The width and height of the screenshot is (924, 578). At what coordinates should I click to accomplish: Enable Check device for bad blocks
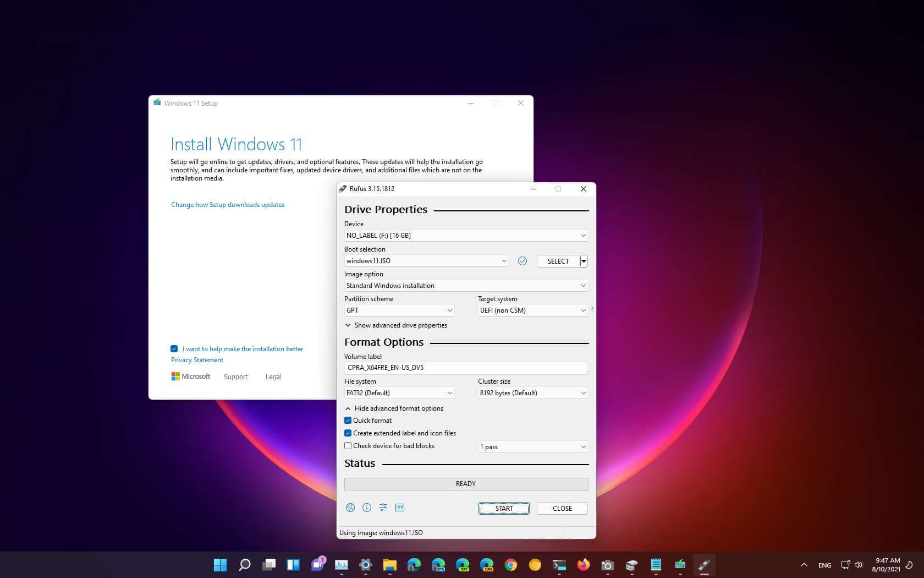(348, 445)
